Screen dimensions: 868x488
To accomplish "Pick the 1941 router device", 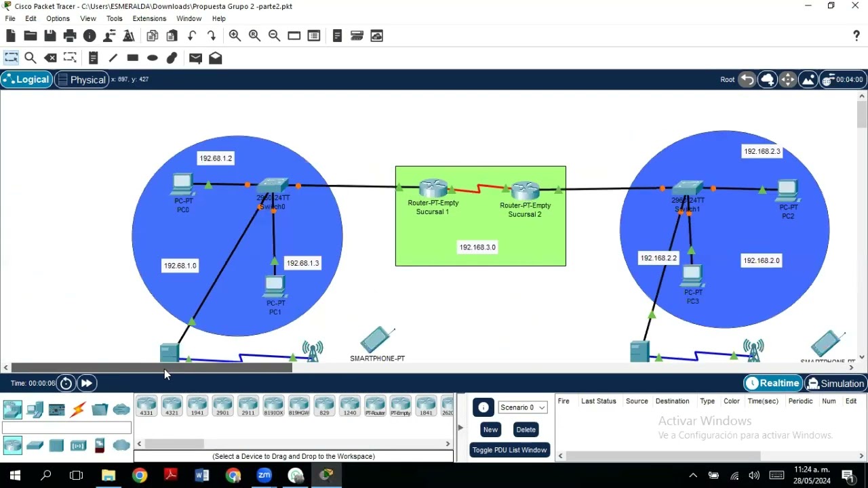I will (197, 407).
